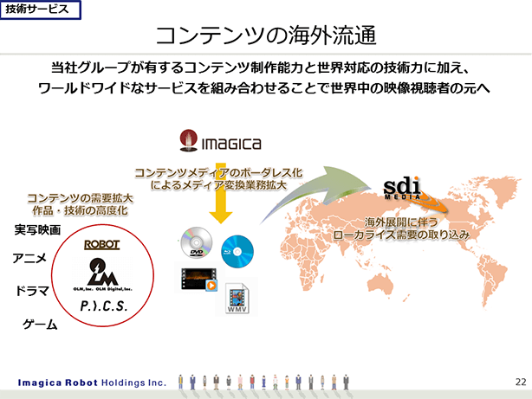The image size is (532, 399).
Task: Select the 技術サービス label box
Action: [x=41, y=10]
